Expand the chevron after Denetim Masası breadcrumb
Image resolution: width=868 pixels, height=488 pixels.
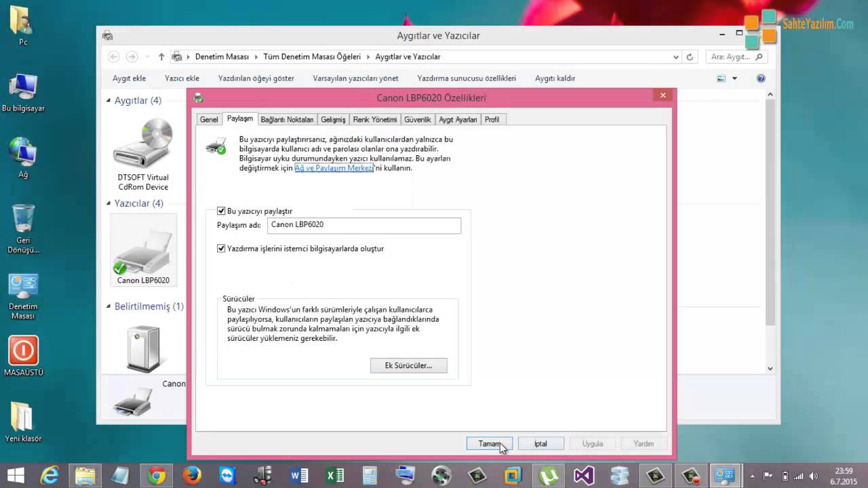tap(256, 57)
